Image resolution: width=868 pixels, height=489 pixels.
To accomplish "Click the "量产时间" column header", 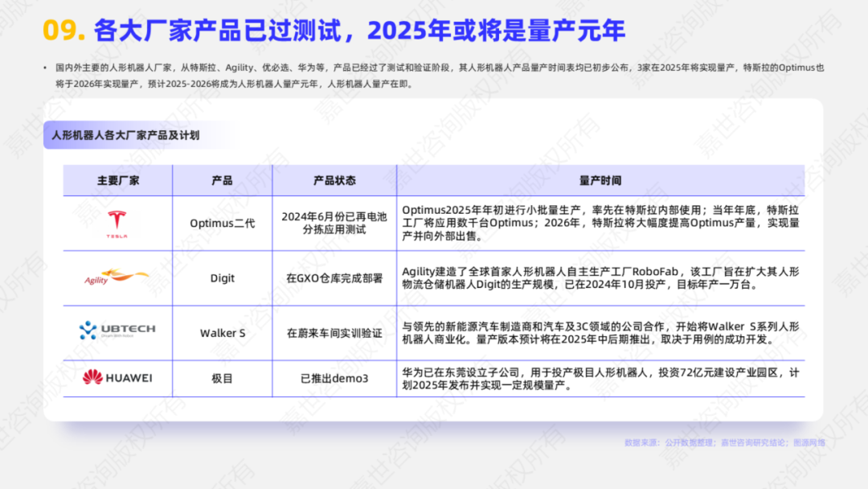I will point(600,180).
